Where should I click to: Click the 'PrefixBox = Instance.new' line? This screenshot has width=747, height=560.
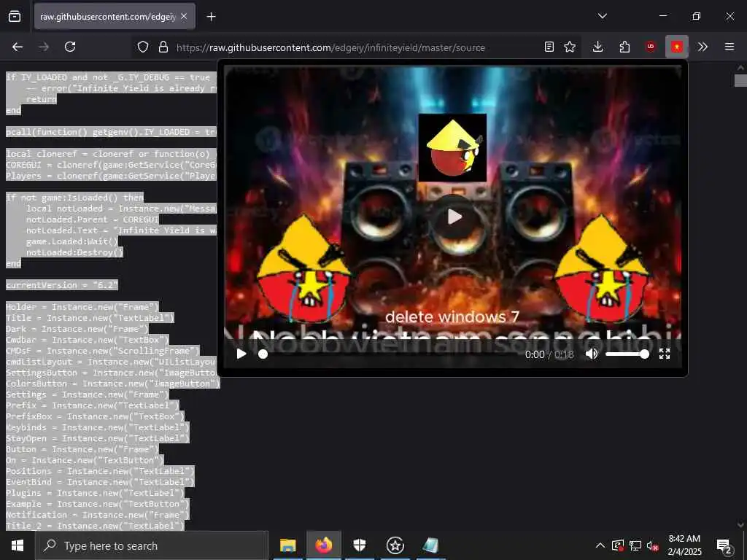tap(95, 416)
